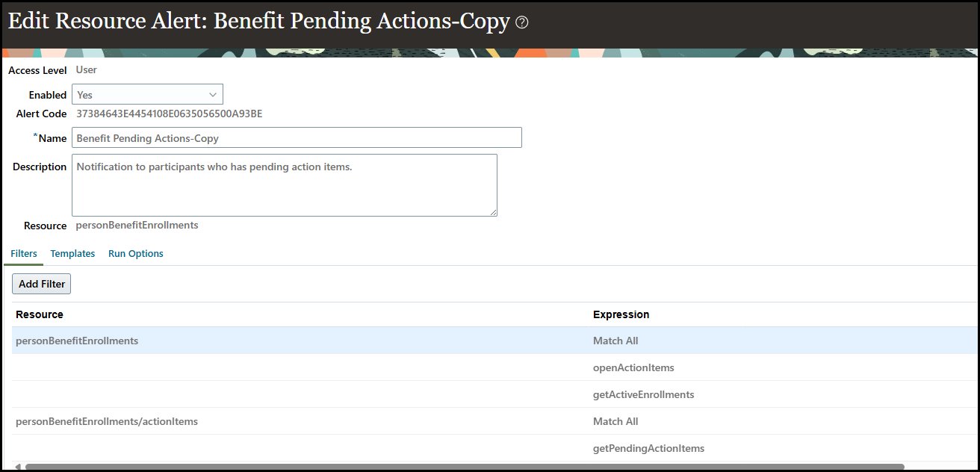Click the getActiveEnrollments expression
The height and width of the screenshot is (472, 980).
(x=643, y=394)
